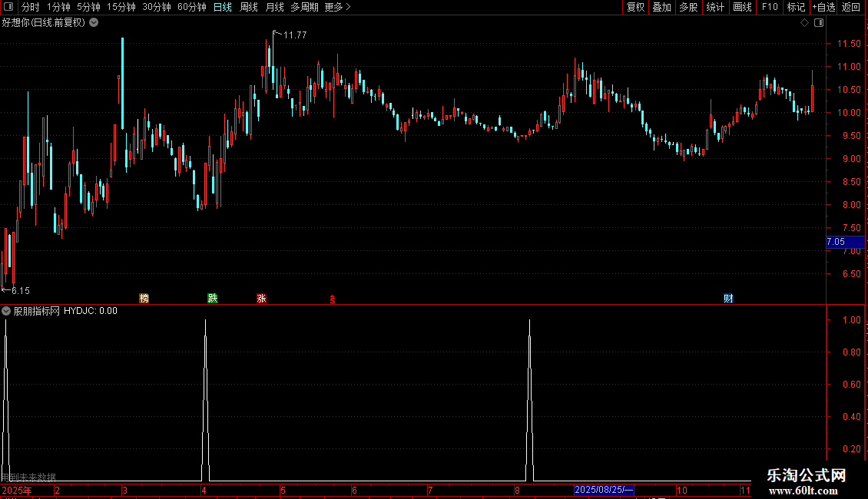Select the 日线 daily tab
The image size is (868, 499).
coord(223,7)
